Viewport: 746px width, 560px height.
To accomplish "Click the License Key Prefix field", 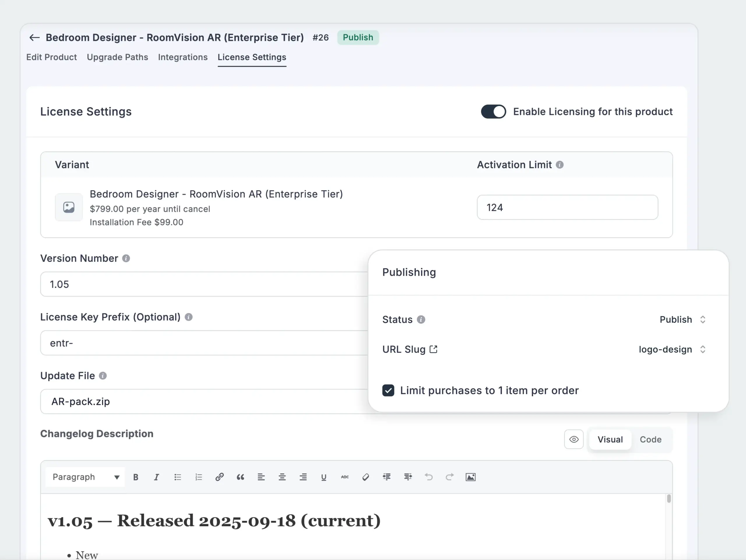I will [204, 343].
